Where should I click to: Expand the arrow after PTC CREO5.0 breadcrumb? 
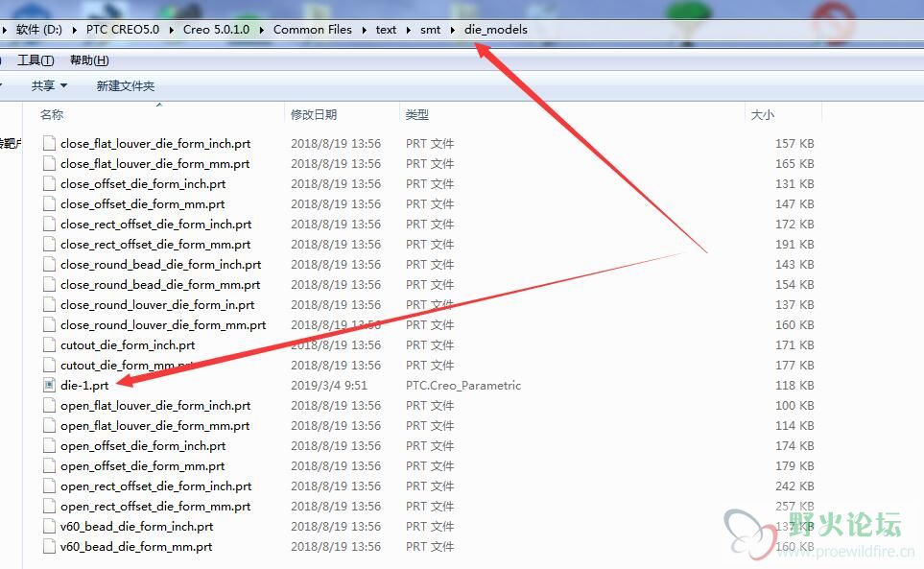[172, 30]
